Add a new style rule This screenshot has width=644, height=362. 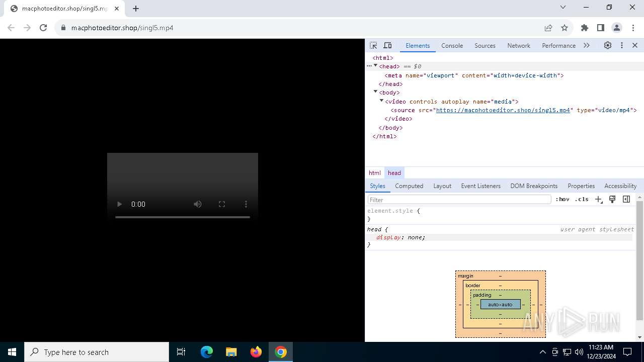tap(598, 200)
